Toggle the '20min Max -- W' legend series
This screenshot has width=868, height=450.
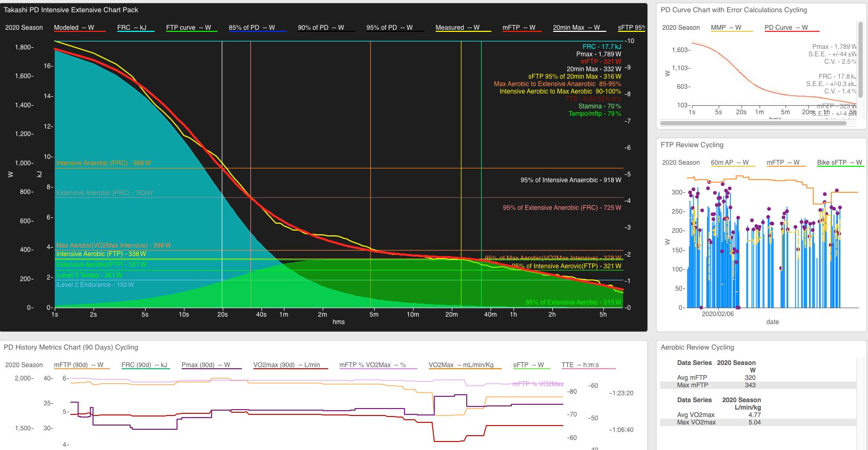coord(579,28)
